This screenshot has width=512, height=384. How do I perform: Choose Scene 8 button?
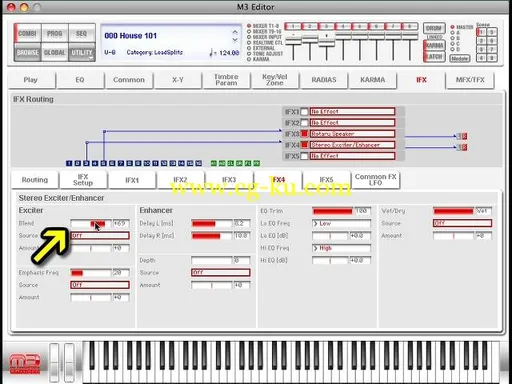click(492, 58)
